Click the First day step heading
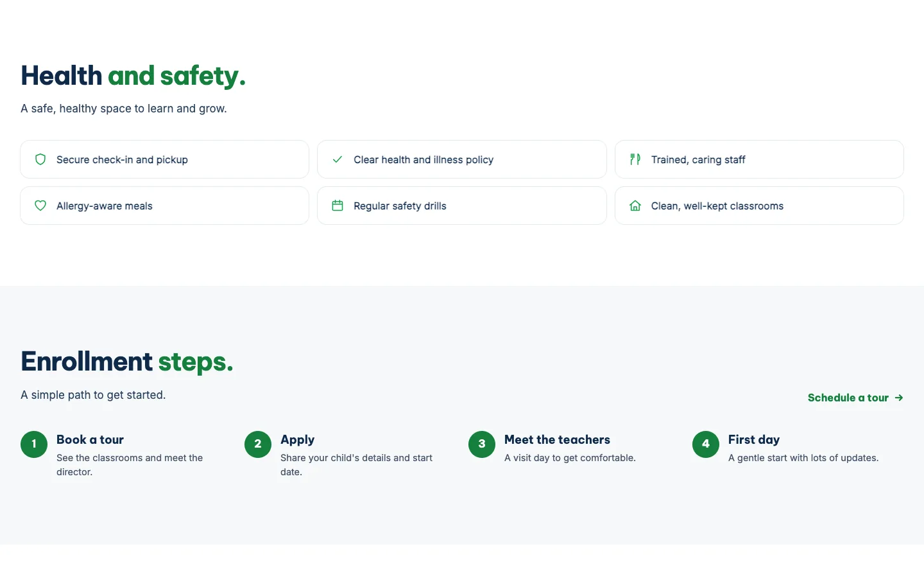Viewport: 924px width, 578px height. (754, 440)
